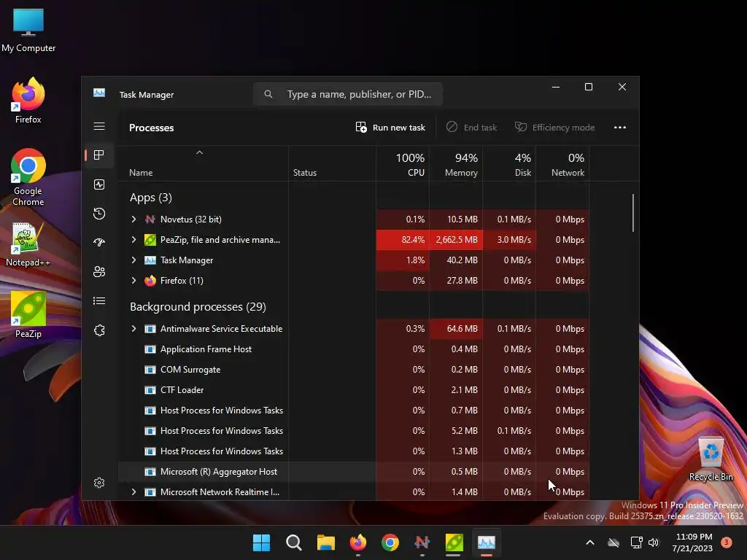This screenshot has width=747, height=560.
Task: Click the Novetus process icon
Action: coord(150,219)
